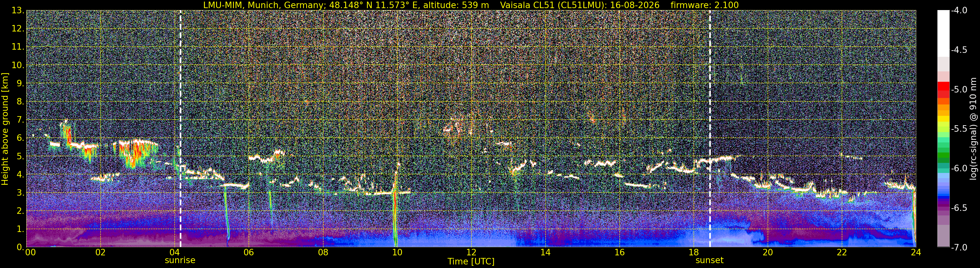The height and width of the screenshot is (268, 980).
Task: Click the colorbar tick label '-4.5'
Action: (x=959, y=50)
